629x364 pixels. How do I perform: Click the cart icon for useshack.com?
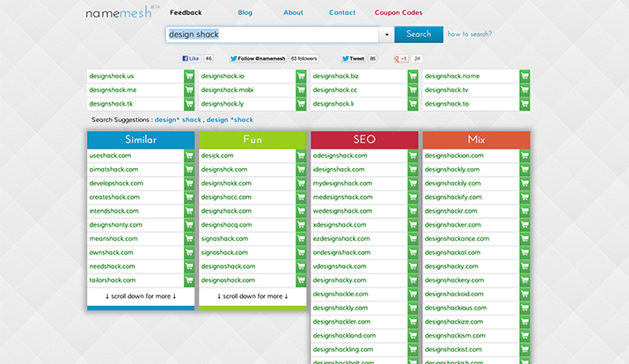pos(189,156)
